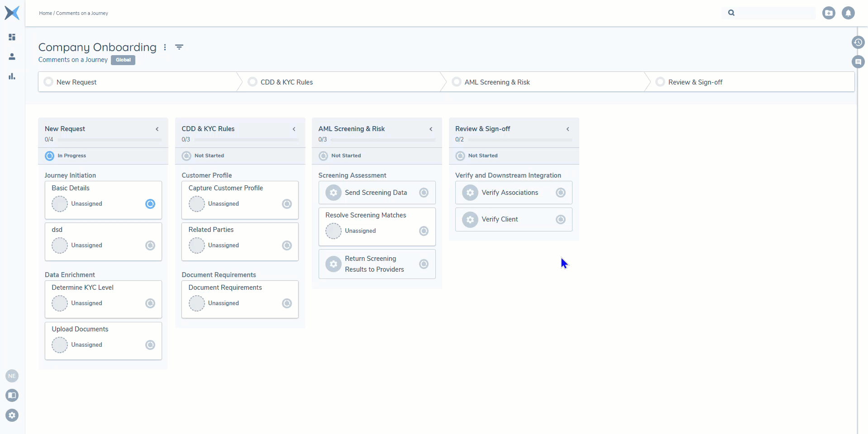Open the bar chart reports icon

point(12,76)
